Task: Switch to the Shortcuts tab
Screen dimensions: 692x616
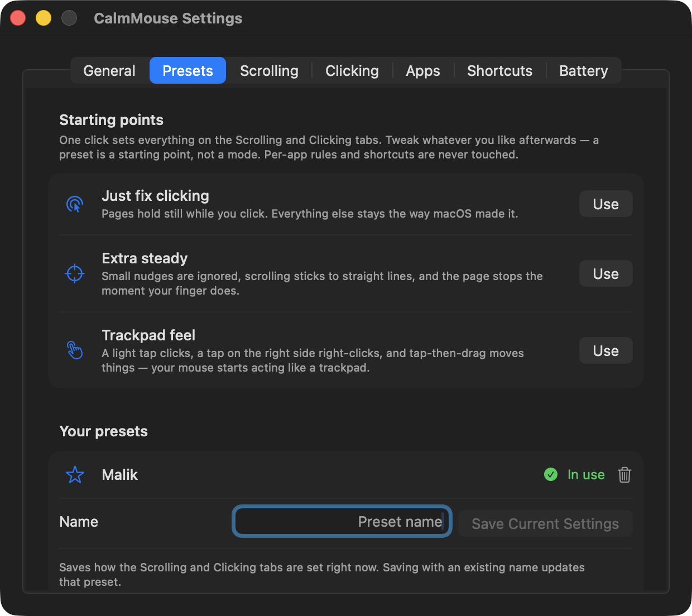Action: [499, 71]
